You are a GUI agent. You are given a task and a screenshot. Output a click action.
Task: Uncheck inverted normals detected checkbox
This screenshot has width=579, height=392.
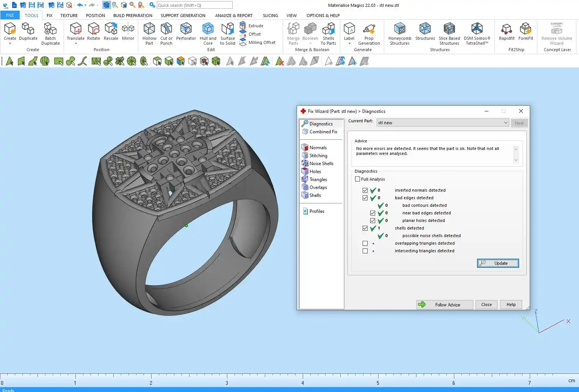tap(365, 191)
